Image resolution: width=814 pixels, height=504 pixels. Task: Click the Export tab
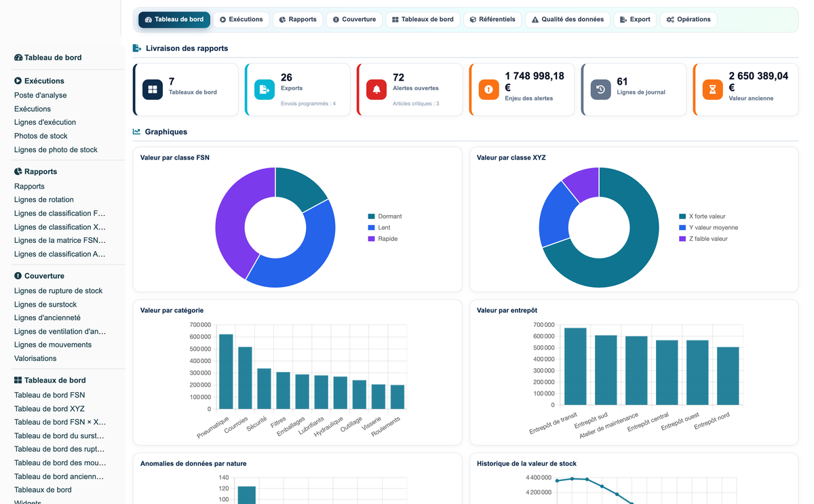click(x=636, y=20)
